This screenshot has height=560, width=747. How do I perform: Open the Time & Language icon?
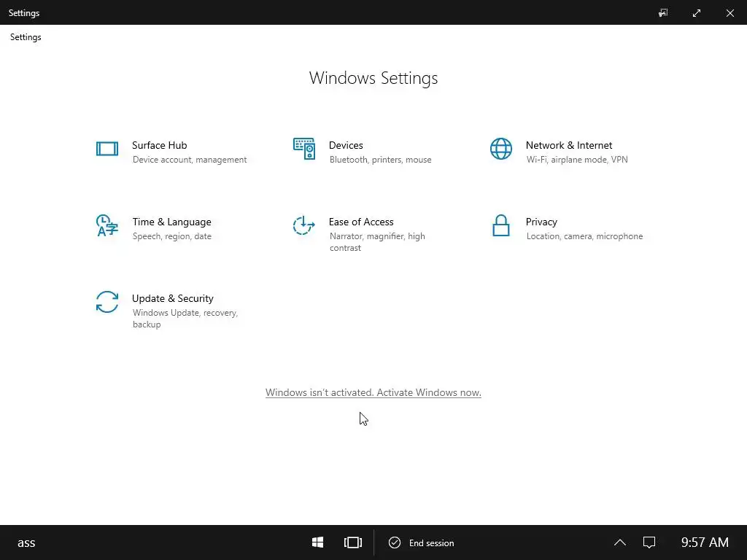coord(107,225)
